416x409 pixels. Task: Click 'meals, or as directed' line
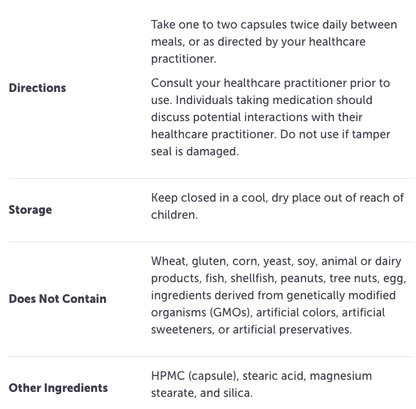(x=258, y=42)
